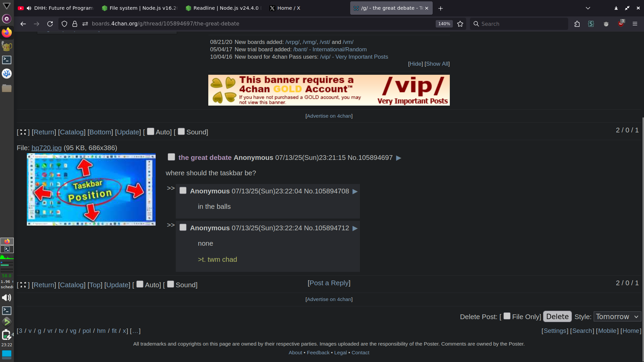Screen dimensions: 644x362
Task: Open terminal icon in left dock
Action: coord(7,60)
